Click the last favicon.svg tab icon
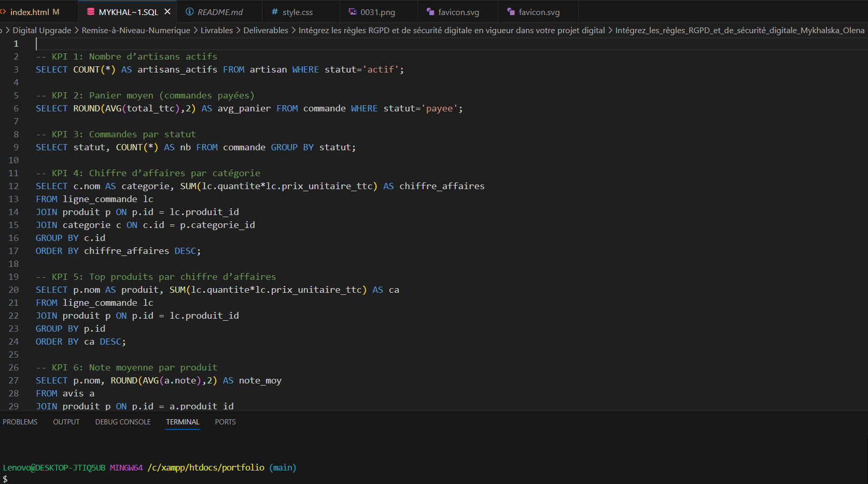The height and width of the screenshot is (484, 868). pos(511,12)
